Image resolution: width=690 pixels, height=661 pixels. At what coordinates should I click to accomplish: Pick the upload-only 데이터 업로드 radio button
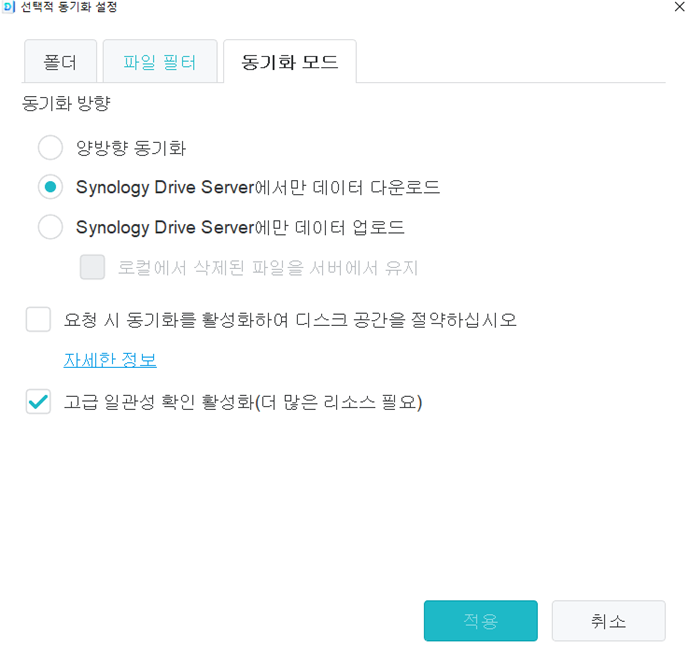50,227
